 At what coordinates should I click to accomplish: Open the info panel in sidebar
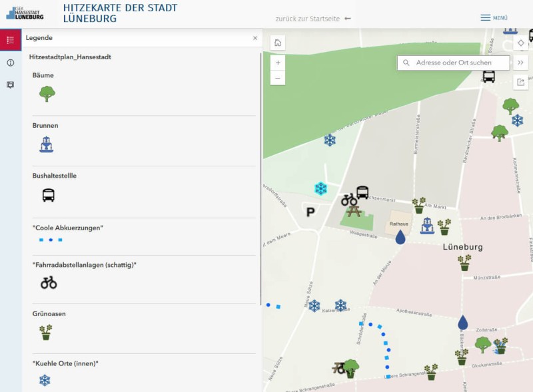tap(10, 63)
